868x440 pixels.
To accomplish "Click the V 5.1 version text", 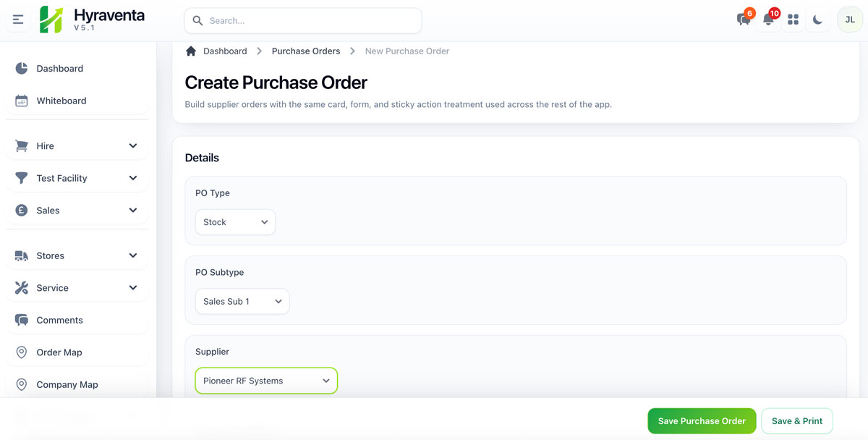I will click(x=85, y=28).
